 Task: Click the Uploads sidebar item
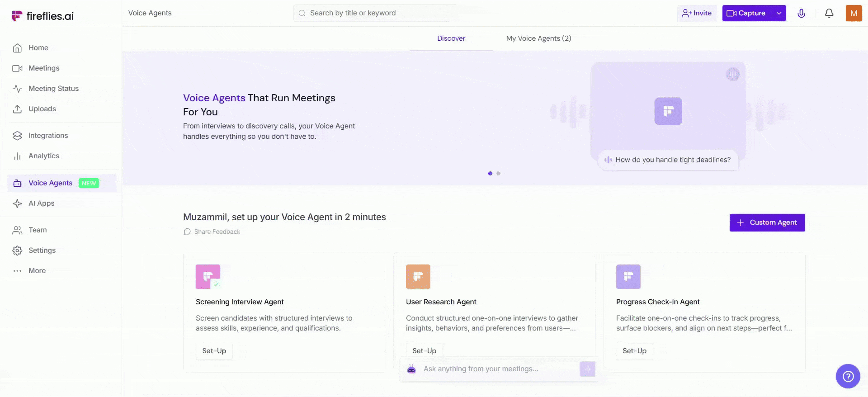[42, 109]
